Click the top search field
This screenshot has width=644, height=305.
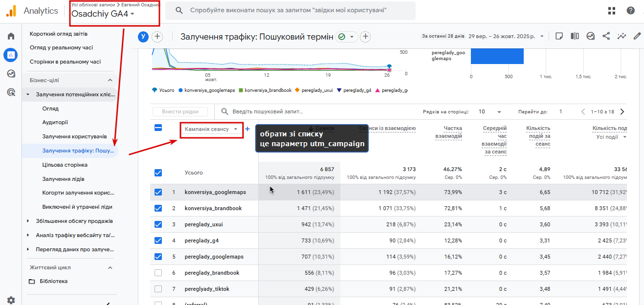point(290,11)
